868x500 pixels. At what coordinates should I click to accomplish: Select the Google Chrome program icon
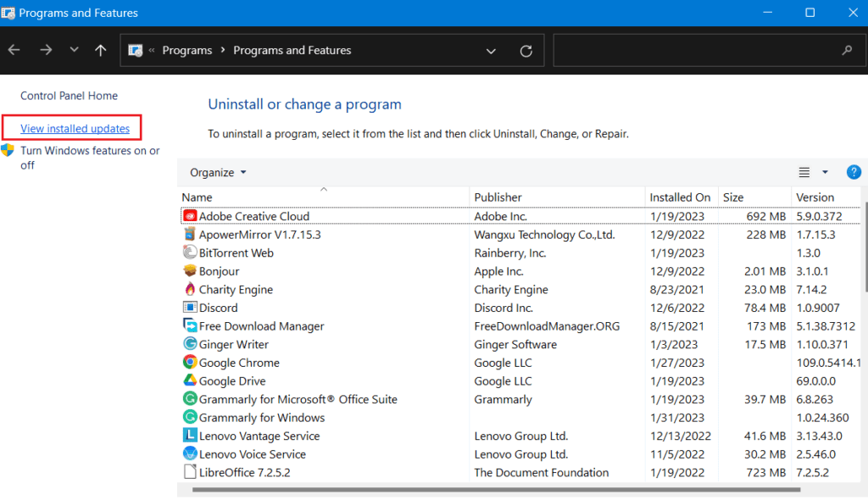[190, 363]
